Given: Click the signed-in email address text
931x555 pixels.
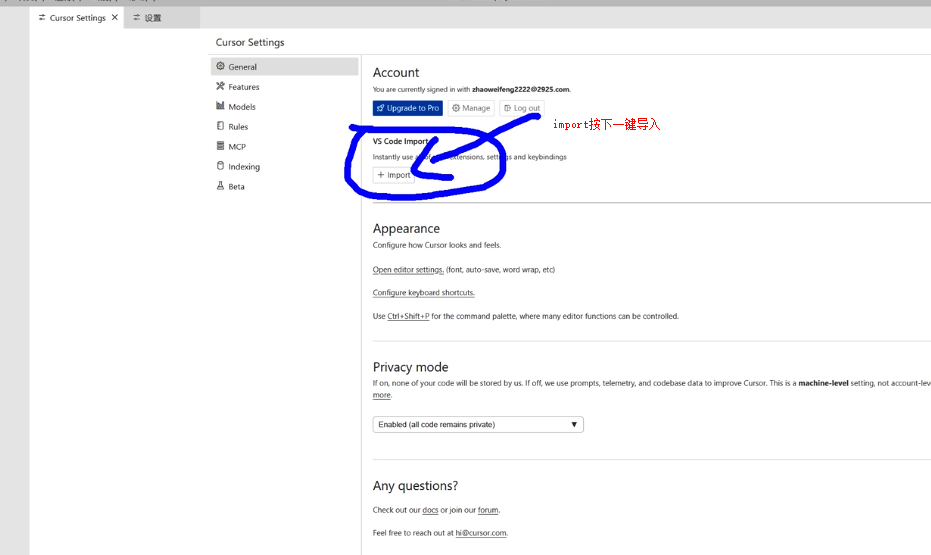Looking at the screenshot, I should coord(521,90).
